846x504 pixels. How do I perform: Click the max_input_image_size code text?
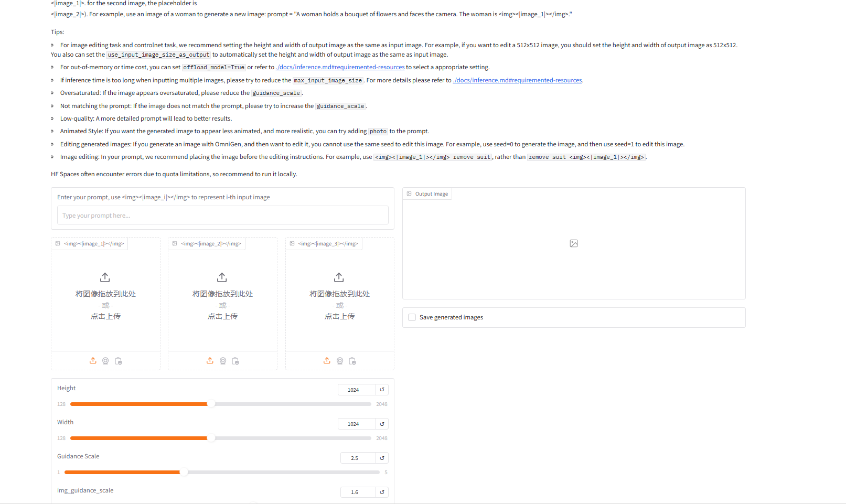[x=328, y=80]
